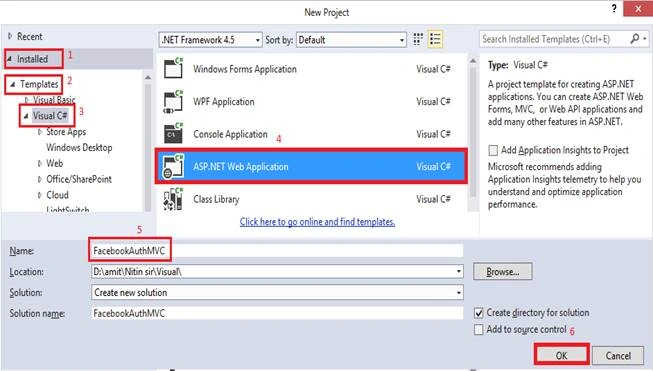Click the OK button
Image resolution: width=653 pixels, height=371 pixels.
coord(561,355)
